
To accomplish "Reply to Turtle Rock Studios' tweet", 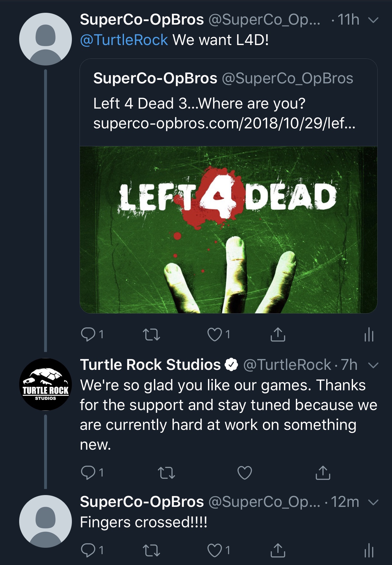I will tap(88, 472).
